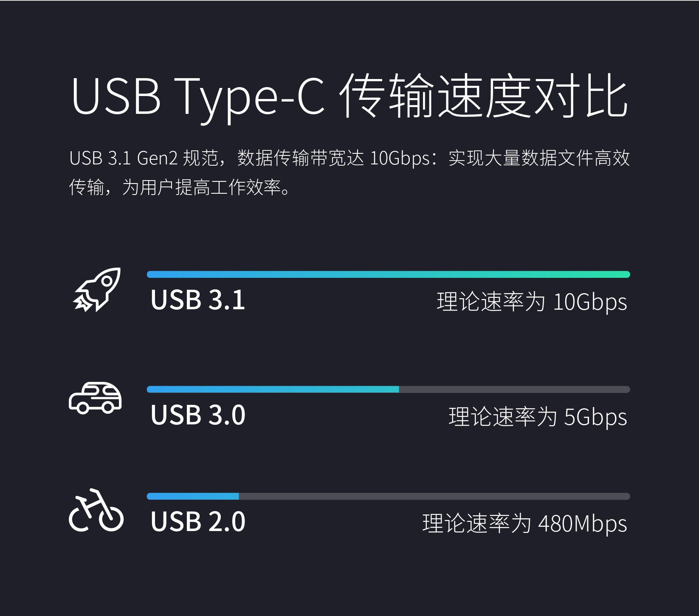Click "10Gbps" in the description paragraph

(400, 158)
